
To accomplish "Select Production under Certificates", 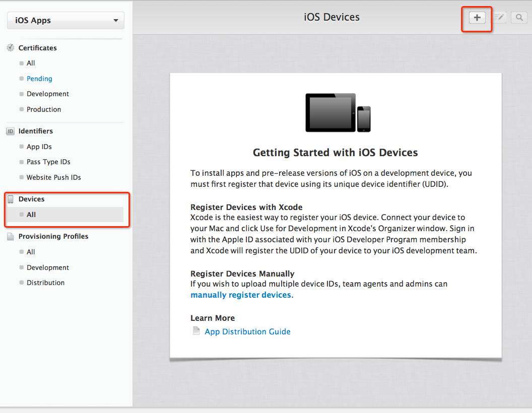I will [44, 109].
